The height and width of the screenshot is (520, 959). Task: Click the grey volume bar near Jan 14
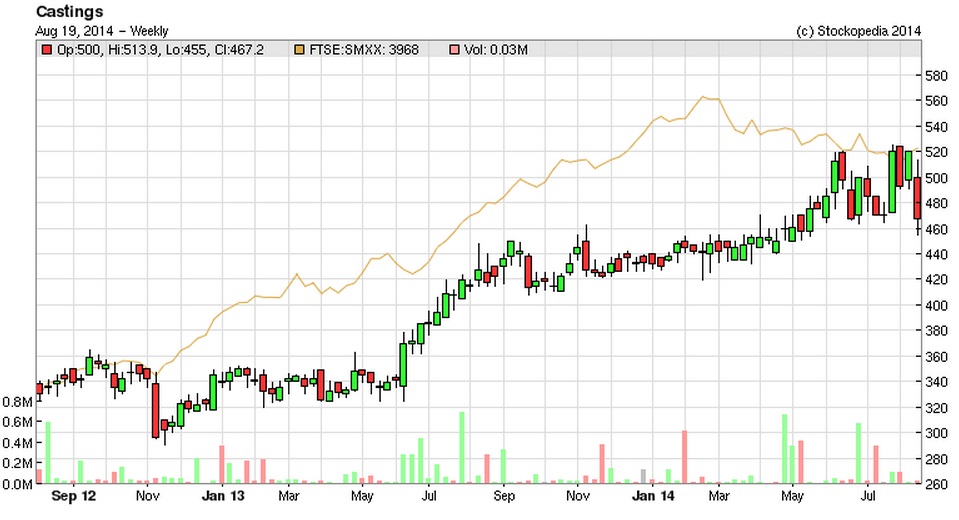(x=643, y=477)
